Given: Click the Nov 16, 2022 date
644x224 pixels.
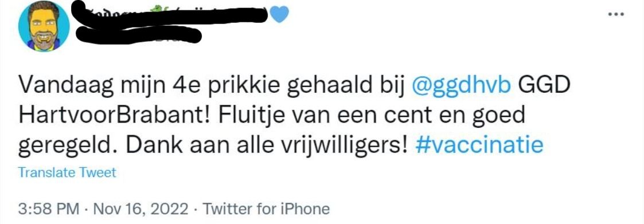Looking at the screenshot, I should coord(141,209).
